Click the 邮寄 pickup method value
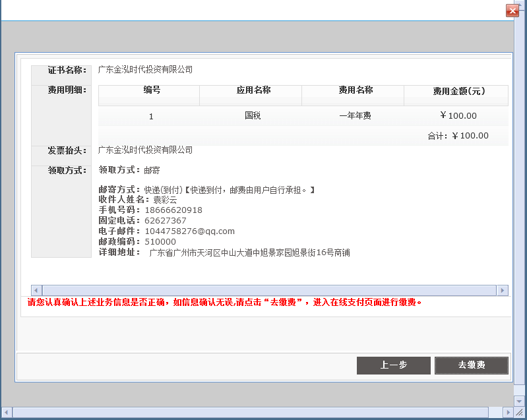The width and height of the screenshot is (527, 420). coord(152,170)
